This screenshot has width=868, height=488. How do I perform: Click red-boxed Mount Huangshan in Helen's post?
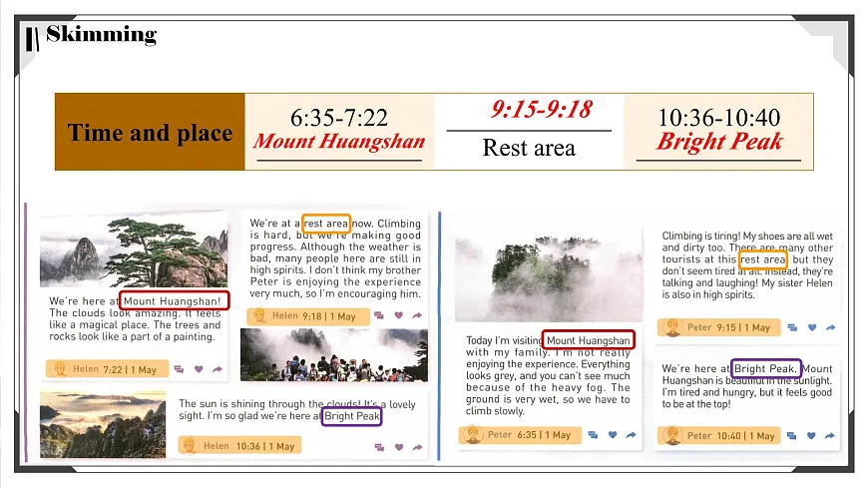pyautogui.click(x=174, y=300)
